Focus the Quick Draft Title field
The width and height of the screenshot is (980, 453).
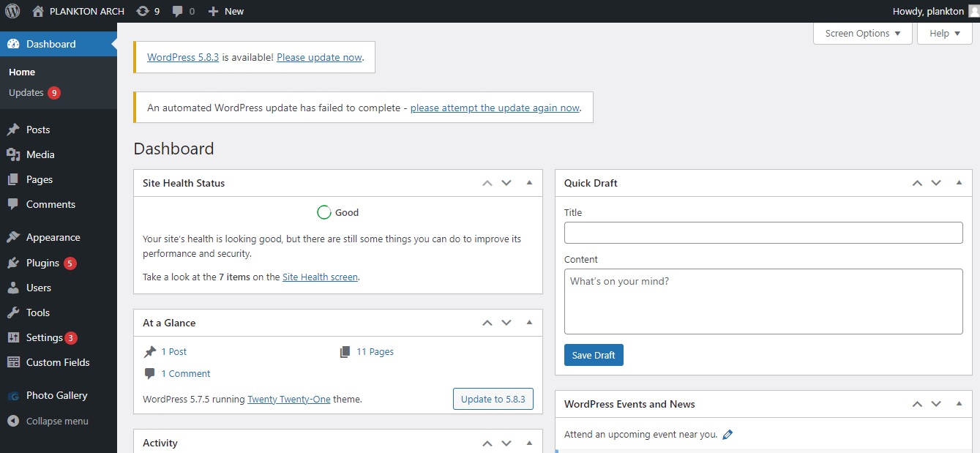(763, 233)
